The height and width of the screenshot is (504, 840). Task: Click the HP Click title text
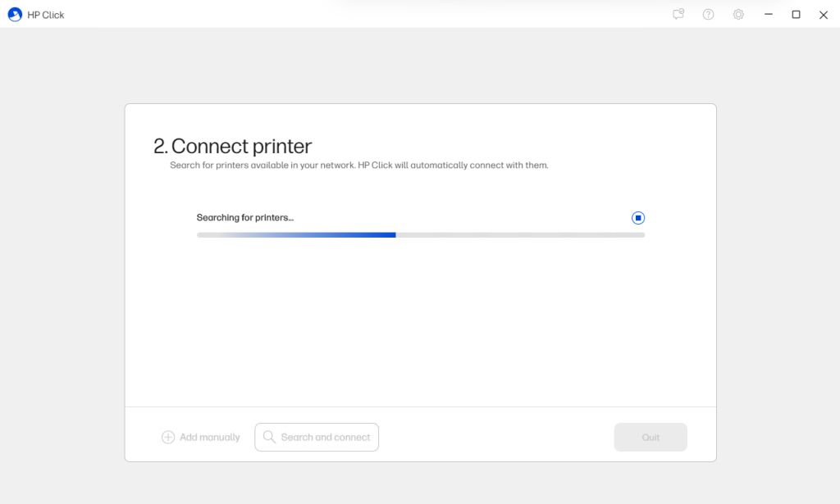click(46, 15)
